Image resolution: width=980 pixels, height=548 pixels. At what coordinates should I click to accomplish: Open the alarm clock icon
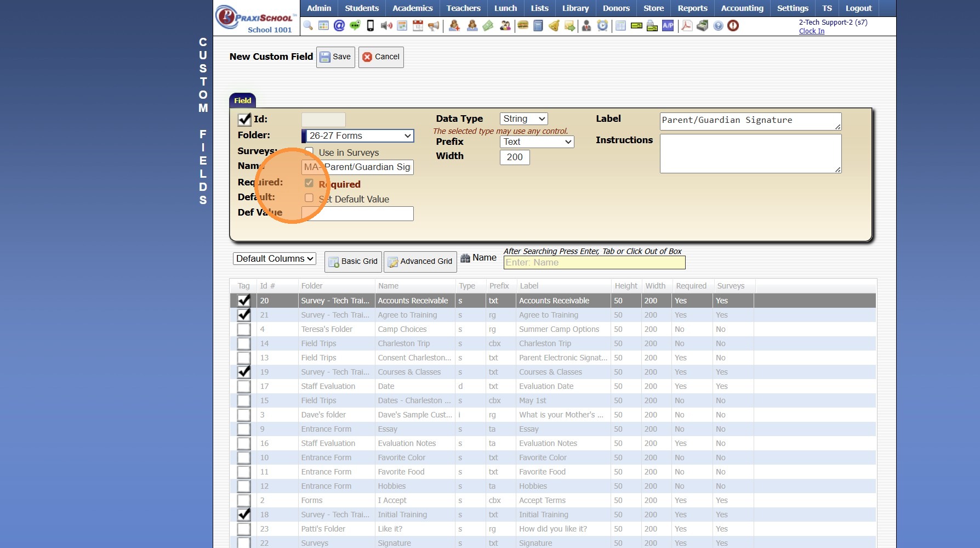tap(602, 26)
